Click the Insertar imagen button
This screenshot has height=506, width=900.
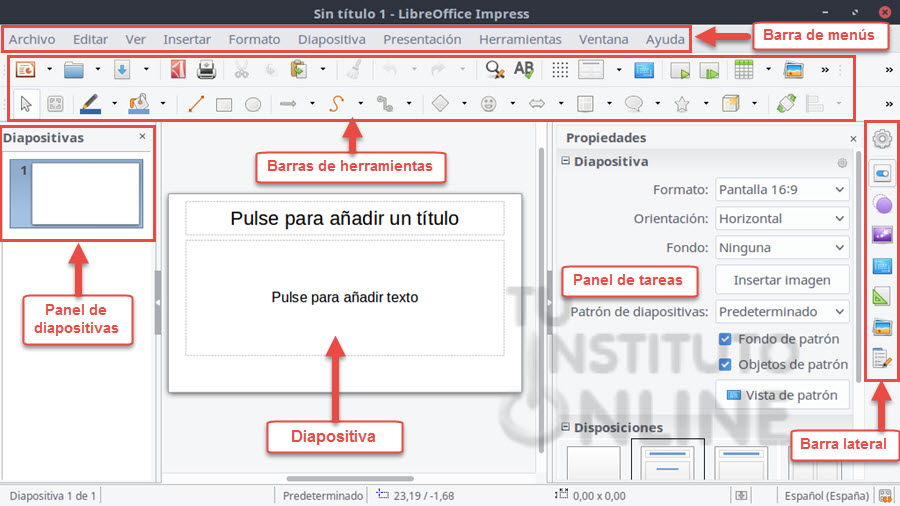(x=782, y=280)
